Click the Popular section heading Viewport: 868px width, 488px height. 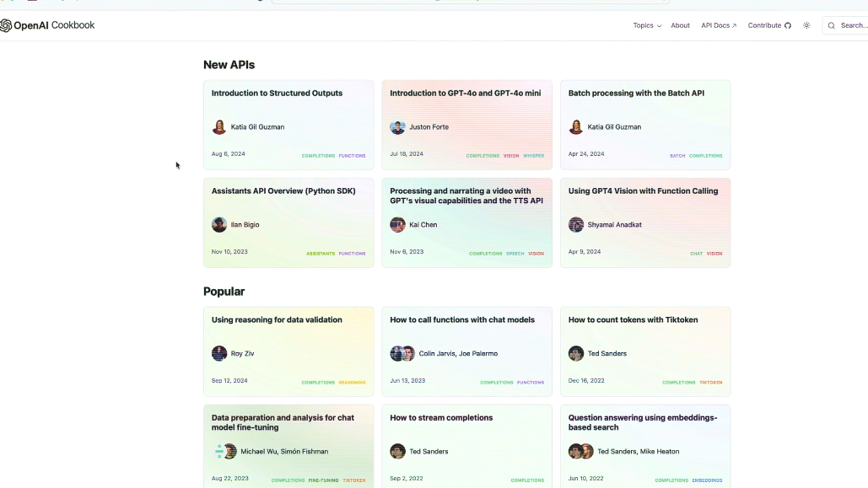[224, 292]
